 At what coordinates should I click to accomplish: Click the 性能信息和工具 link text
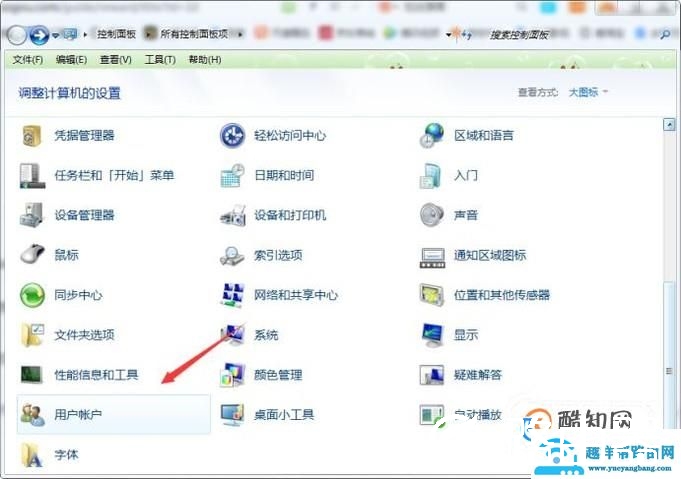(x=96, y=375)
